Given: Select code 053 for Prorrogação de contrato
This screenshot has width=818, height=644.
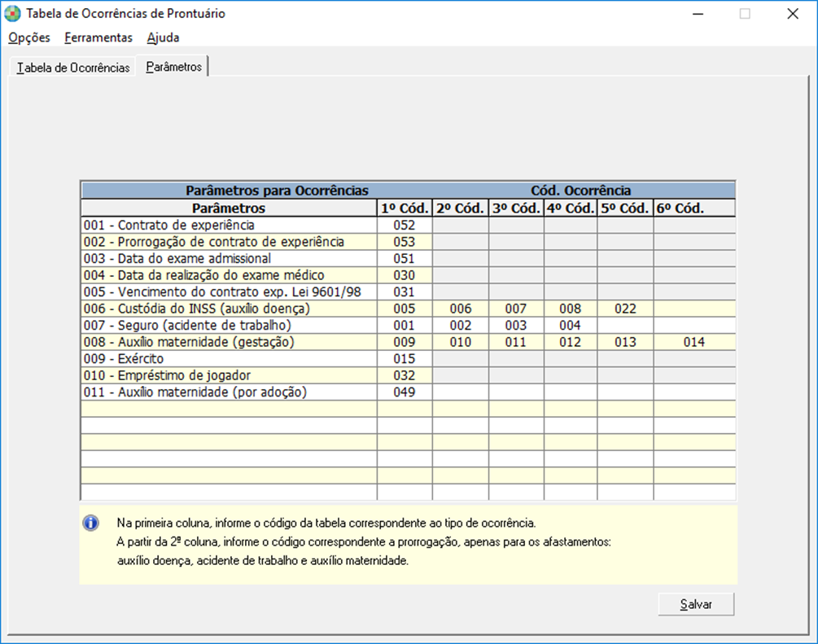Looking at the screenshot, I should click(x=405, y=242).
